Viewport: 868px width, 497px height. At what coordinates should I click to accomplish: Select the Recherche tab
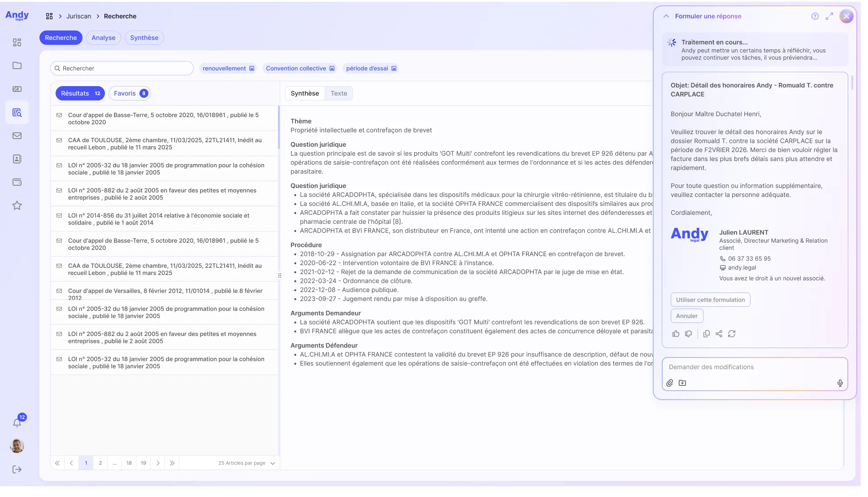click(61, 38)
